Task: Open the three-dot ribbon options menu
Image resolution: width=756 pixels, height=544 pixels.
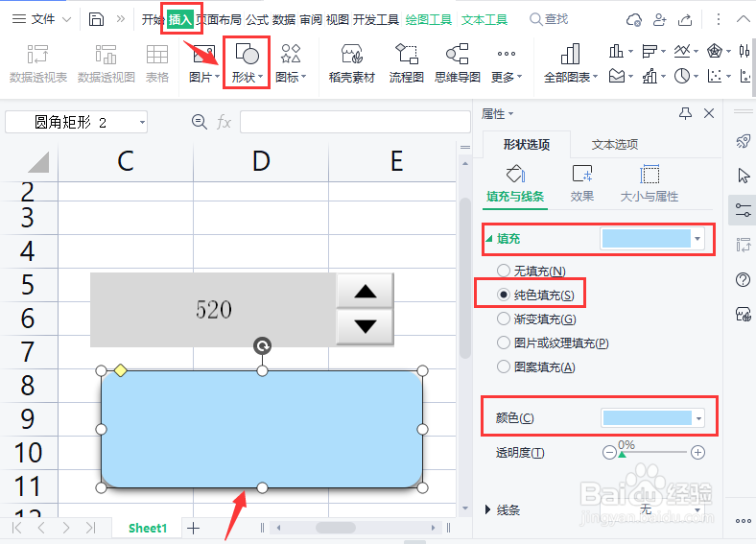Action: pos(719,19)
